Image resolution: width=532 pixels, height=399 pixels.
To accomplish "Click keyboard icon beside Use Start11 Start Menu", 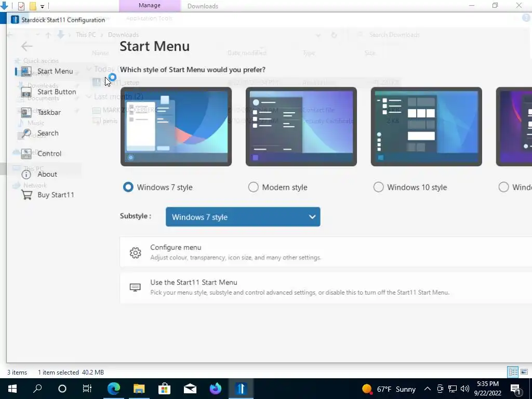I will 135,287.
